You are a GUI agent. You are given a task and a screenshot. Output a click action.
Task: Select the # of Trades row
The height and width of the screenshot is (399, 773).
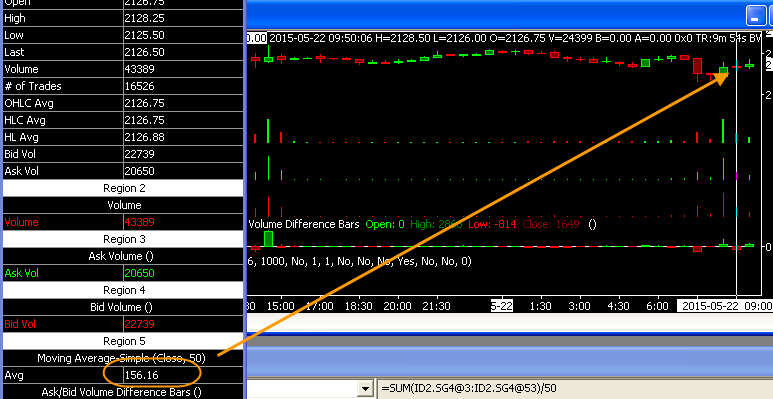(x=123, y=86)
